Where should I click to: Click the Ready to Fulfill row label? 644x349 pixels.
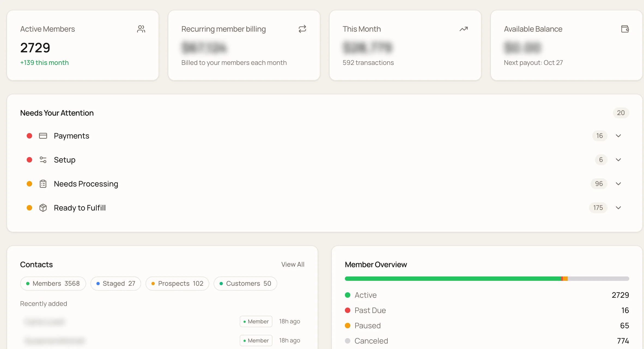80,208
